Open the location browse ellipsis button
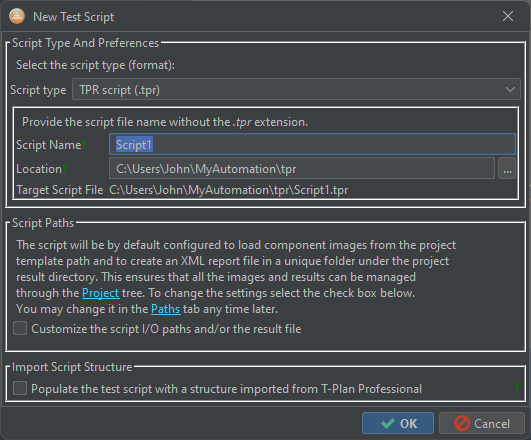The image size is (531, 440). click(507, 168)
